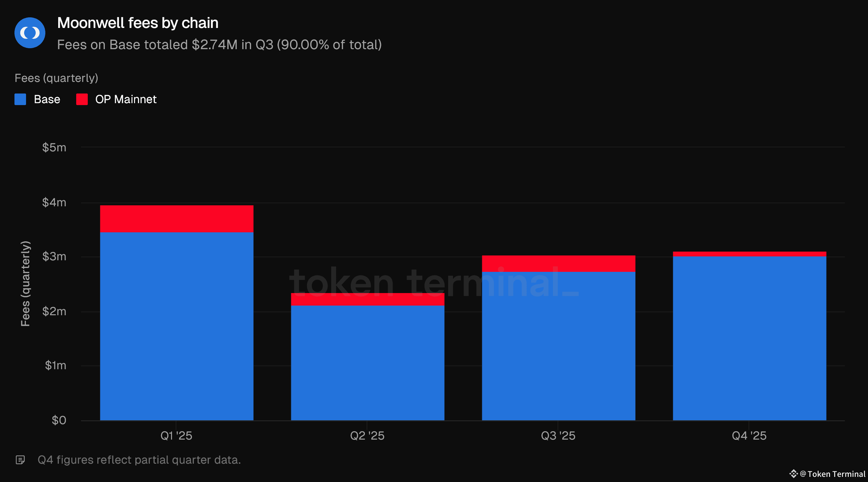Select the Q1 '25 Base bar segment
The image size is (868, 482).
click(x=176, y=326)
